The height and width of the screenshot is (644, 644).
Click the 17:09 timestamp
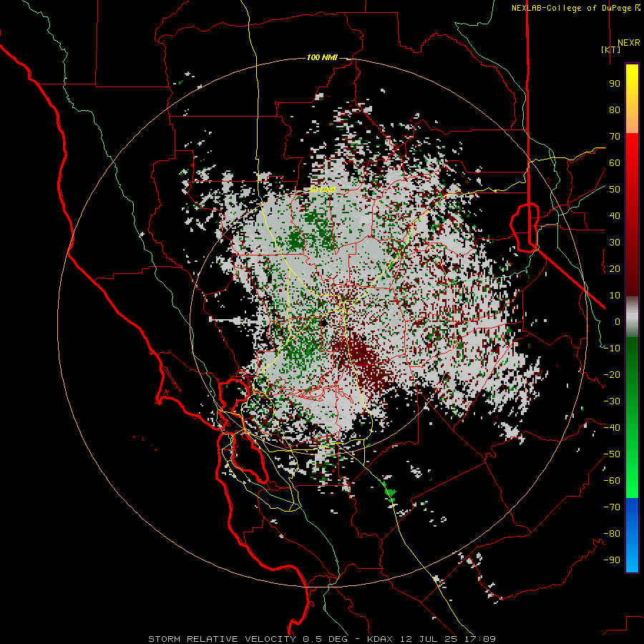click(482, 639)
